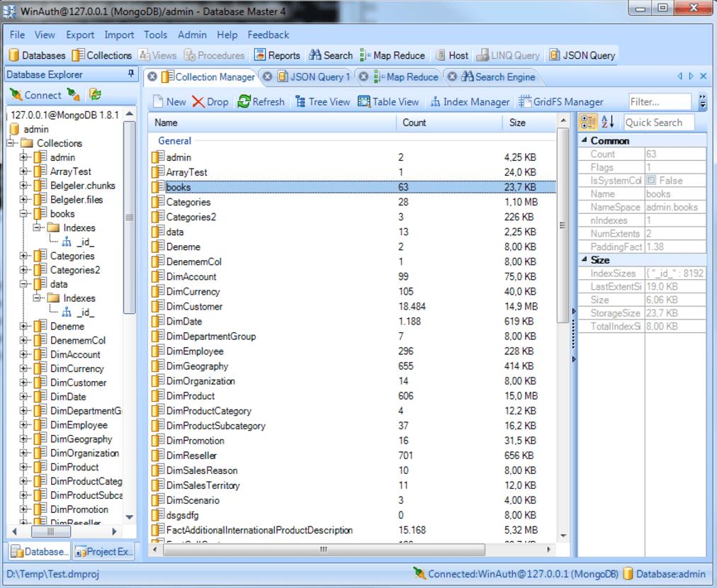The width and height of the screenshot is (717, 588).
Task: Switch to Table View
Action: click(x=388, y=101)
